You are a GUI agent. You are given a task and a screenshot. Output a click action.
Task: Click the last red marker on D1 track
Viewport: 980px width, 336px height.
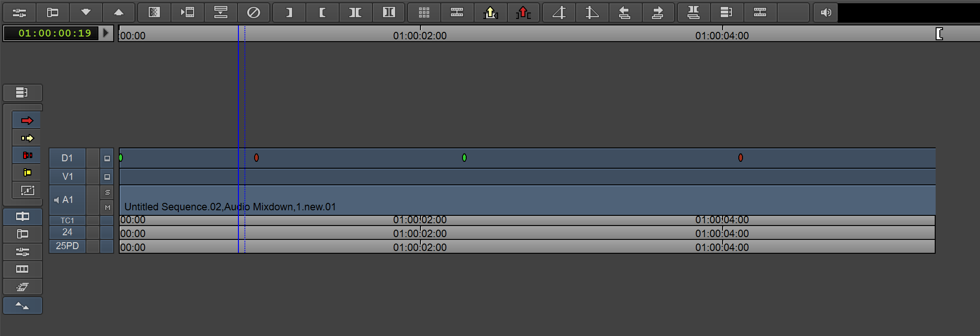coord(741,158)
